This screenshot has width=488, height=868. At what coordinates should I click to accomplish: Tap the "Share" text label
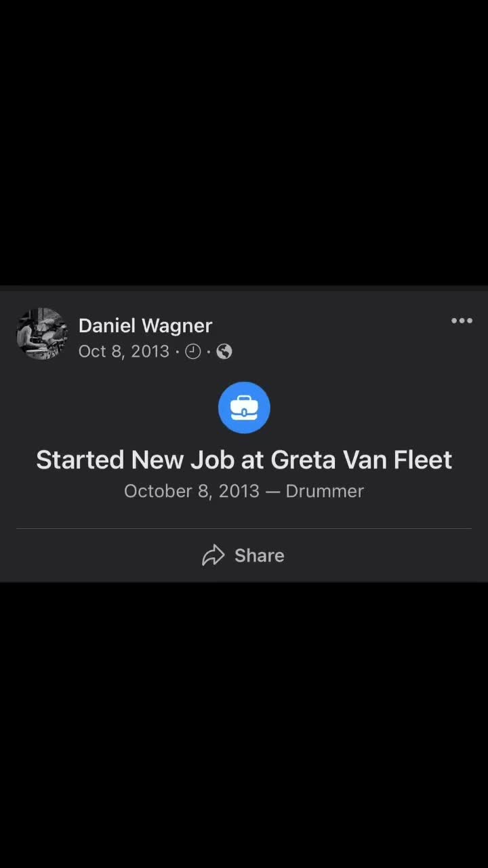click(259, 555)
